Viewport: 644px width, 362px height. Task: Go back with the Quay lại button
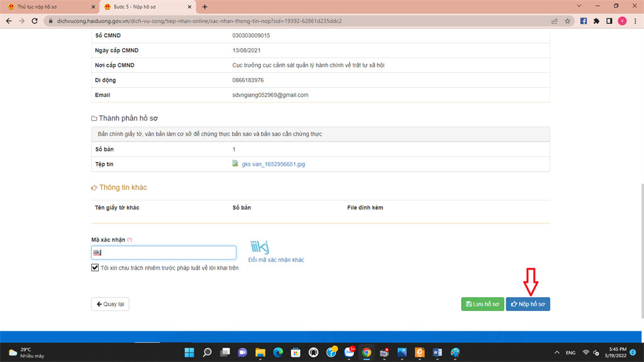pos(110,304)
